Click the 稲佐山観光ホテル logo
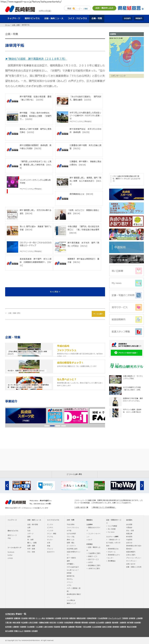This screenshot has width=149, height=644. click(126, 366)
